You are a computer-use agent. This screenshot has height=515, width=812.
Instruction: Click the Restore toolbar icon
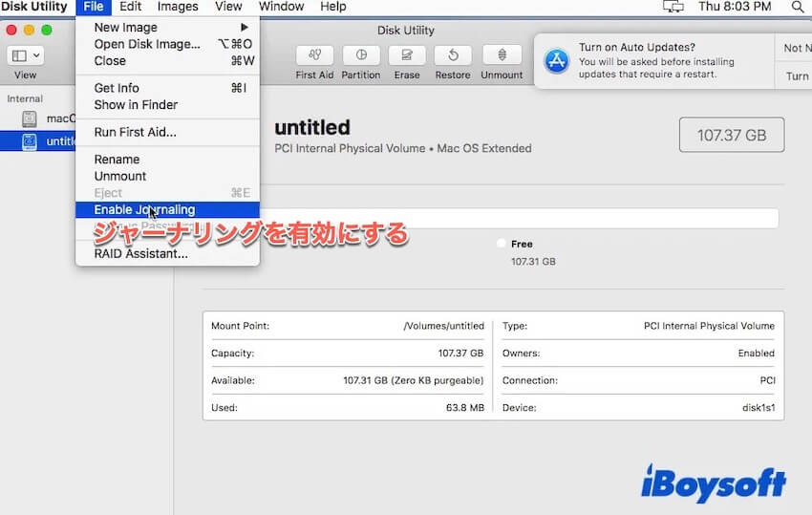(x=453, y=54)
